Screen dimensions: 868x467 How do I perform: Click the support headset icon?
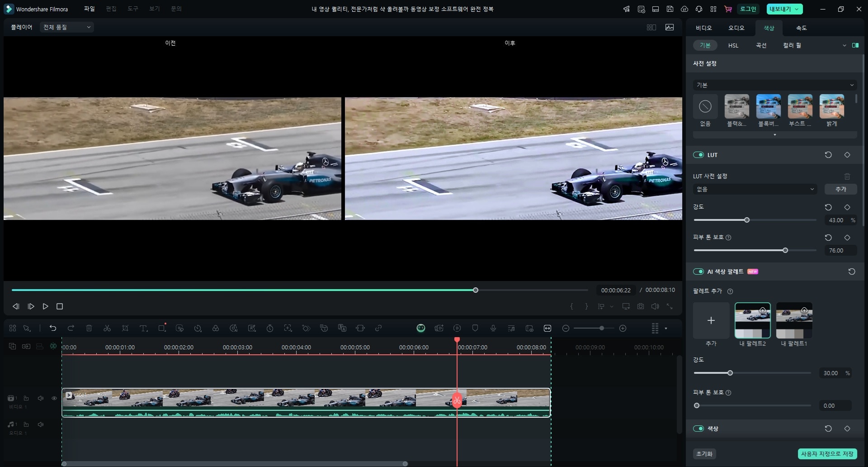[x=699, y=9]
